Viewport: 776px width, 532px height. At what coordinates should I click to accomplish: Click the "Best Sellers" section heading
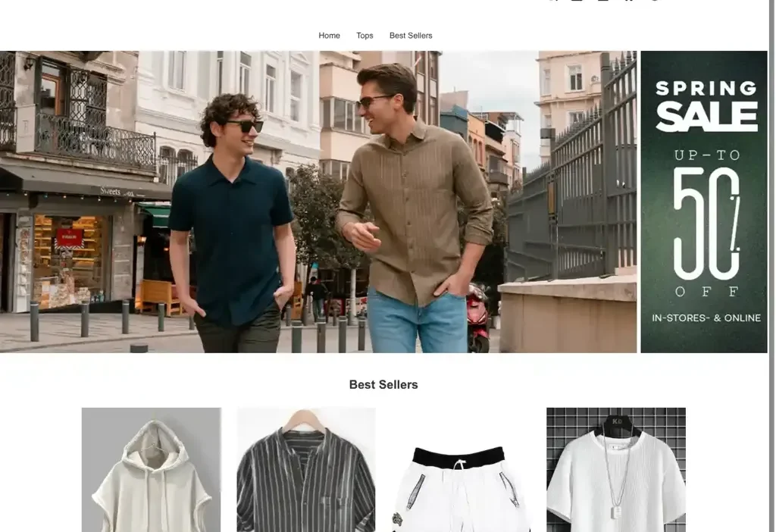[383, 384]
